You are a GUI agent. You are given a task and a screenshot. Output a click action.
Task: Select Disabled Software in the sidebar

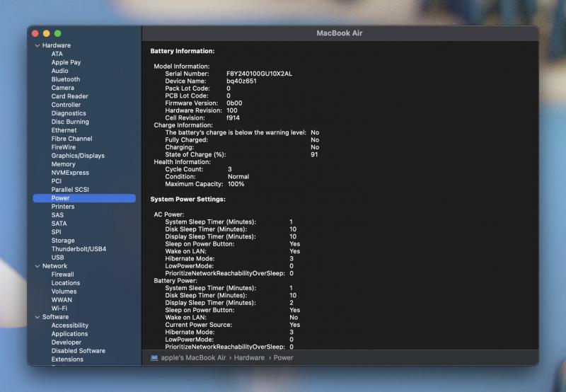point(78,351)
